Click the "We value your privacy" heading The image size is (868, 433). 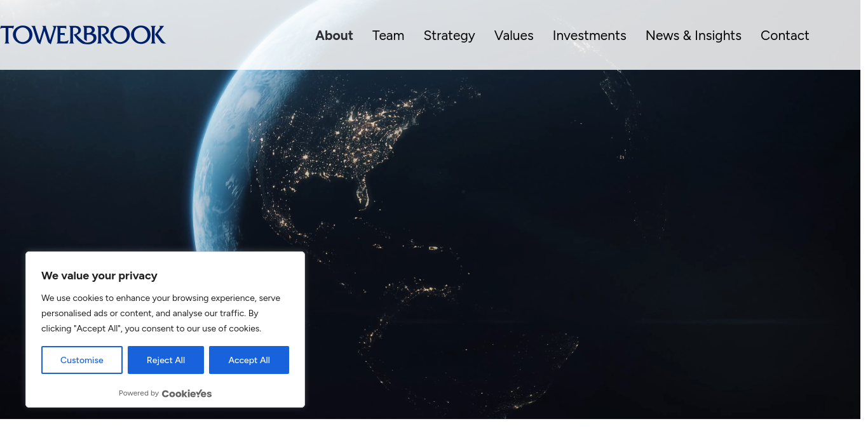pos(99,276)
